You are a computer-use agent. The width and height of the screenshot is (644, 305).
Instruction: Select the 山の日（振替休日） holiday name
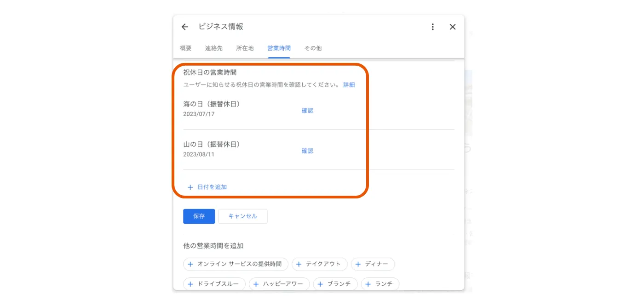click(212, 145)
